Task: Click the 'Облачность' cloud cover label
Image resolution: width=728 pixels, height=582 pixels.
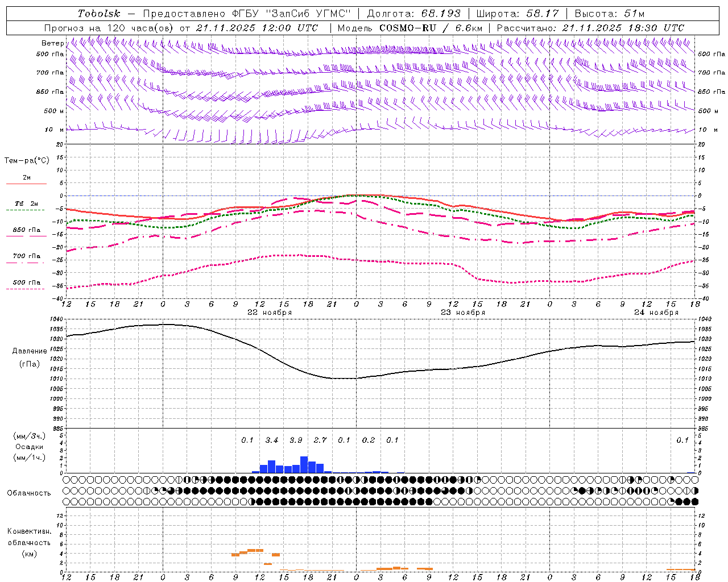Action: pyautogui.click(x=29, y=493)
